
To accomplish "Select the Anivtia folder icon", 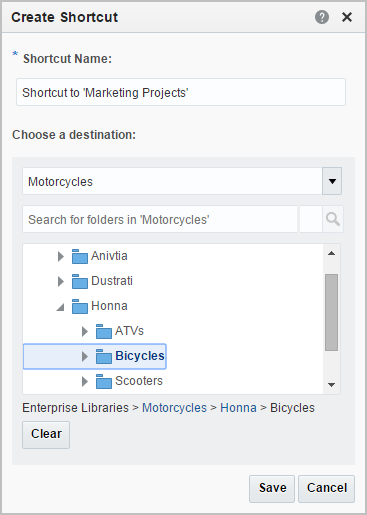I will pyautogui.click(x=80, y=256).
